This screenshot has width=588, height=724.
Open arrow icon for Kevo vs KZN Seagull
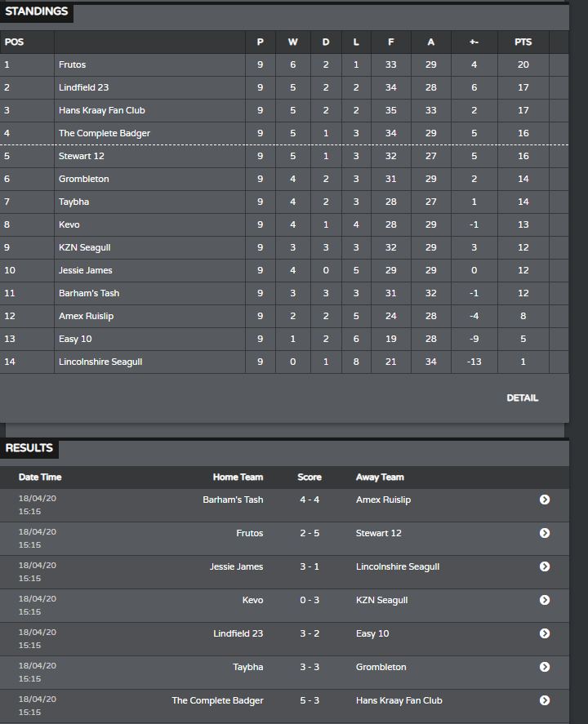pos(545,600)
